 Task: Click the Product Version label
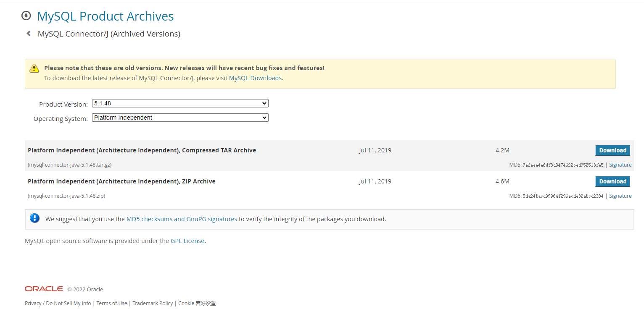[63, 105]
